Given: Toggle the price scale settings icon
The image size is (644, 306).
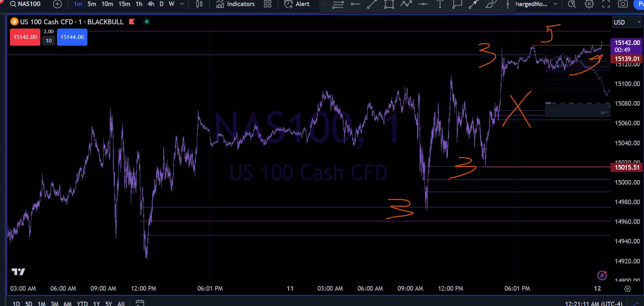Looking at the screenshot, I should pyautogui.click(x=628, y=289).
